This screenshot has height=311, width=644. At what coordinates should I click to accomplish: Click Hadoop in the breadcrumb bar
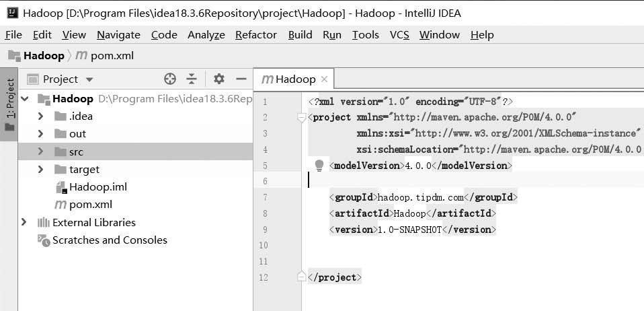(x=44, y=55)
